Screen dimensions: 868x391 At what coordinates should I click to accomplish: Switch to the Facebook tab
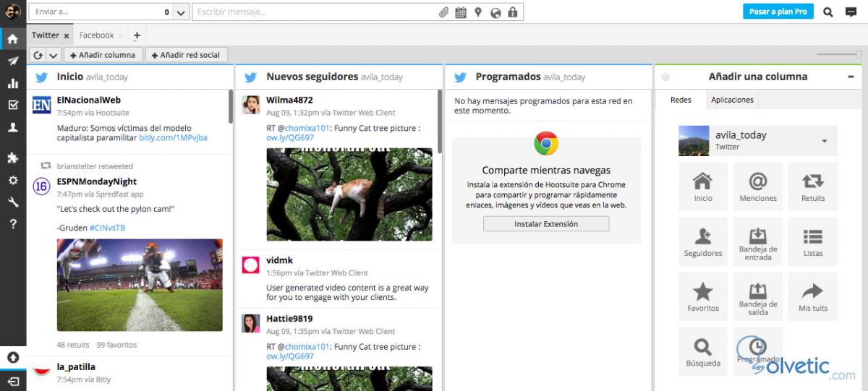(96, 35)
